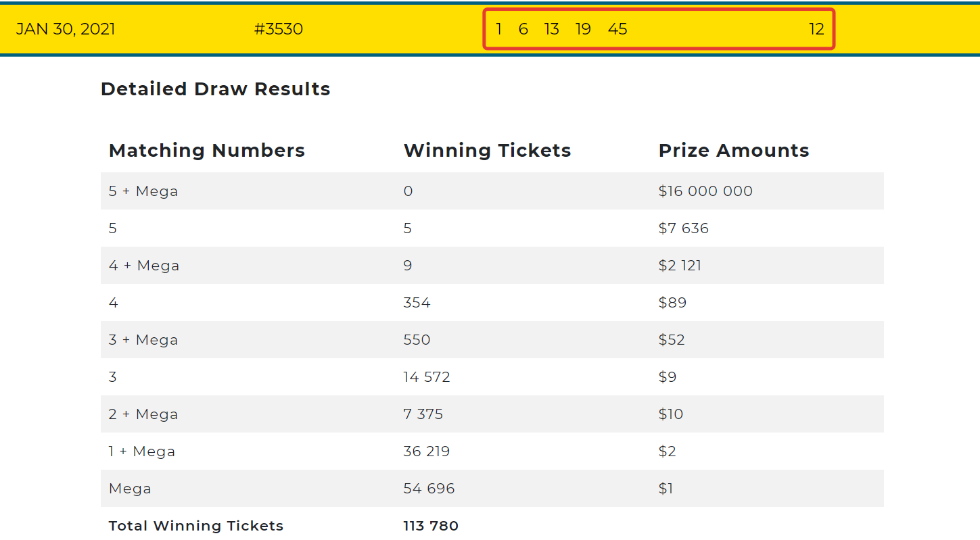
Task: Select the 3 + Mega row label
Action: click(143, 340)
